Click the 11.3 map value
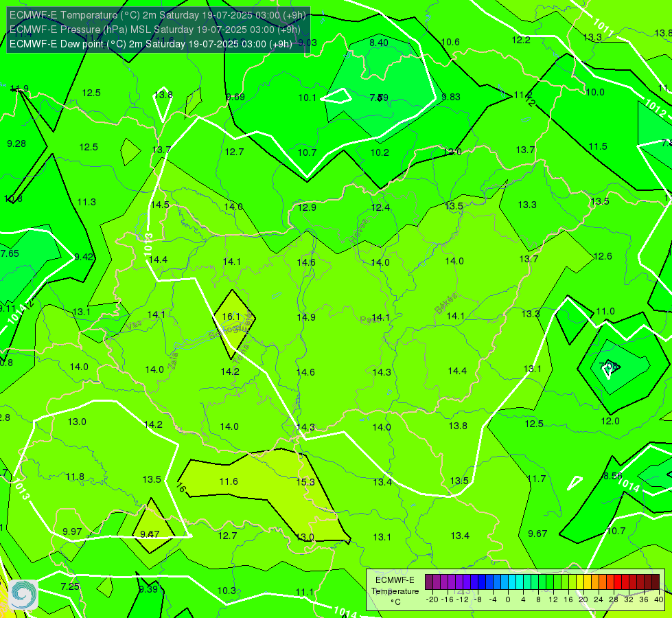The width and height of the screenshot is (672, 618). 86,202
